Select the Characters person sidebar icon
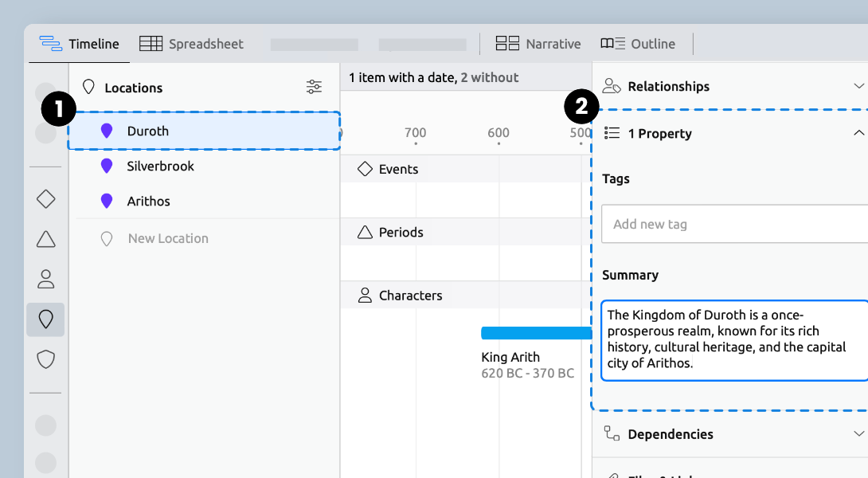Viewport: 868px width, 478px height. coord(46,279)
